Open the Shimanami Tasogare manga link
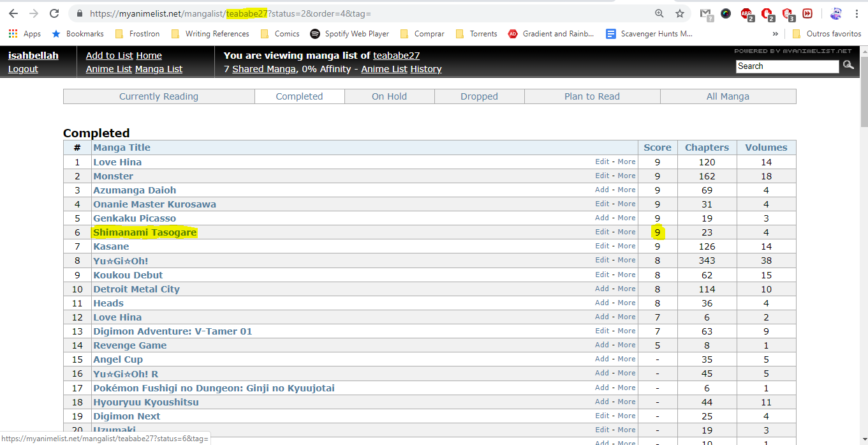This screenshot has height=445, width=868. pyautogui.click(x=145, y=232)
